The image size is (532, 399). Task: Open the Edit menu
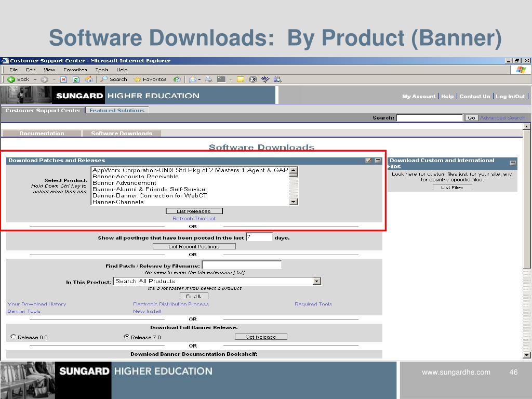click(31, 70)
